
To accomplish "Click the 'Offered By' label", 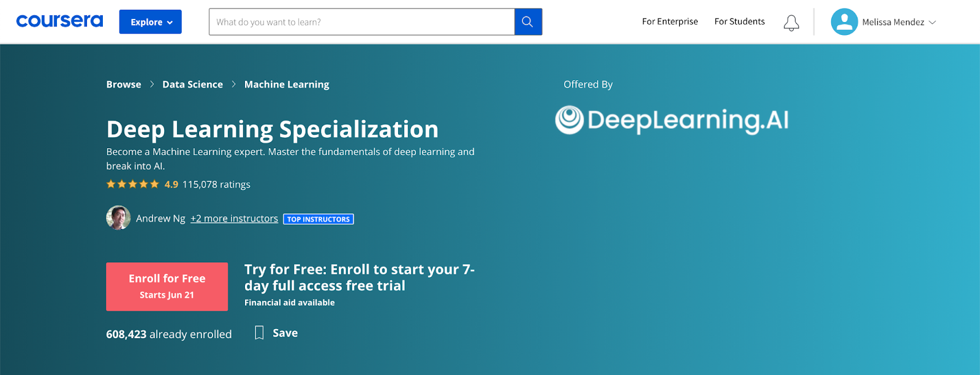I will click(588, 85).
